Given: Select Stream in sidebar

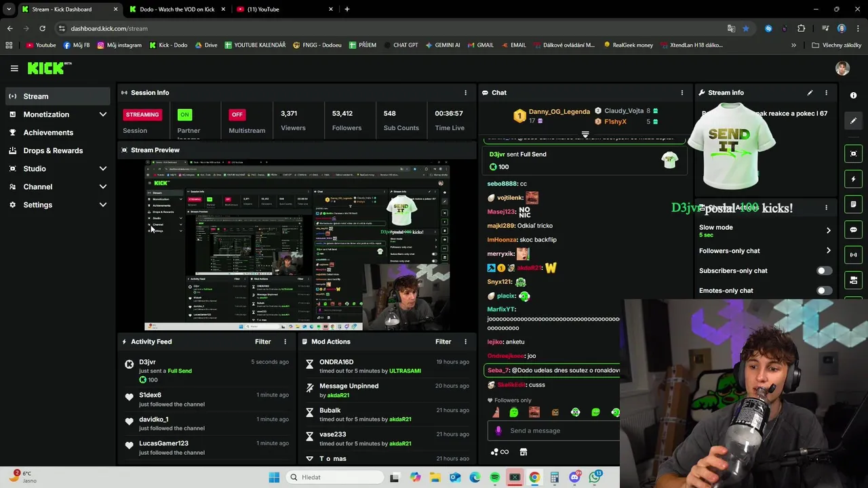Looking at the screenshot, I should (x=58, y=96).
